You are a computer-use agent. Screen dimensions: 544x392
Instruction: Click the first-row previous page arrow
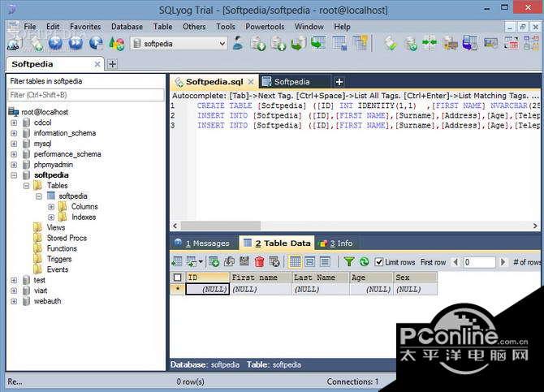point(455,262)
